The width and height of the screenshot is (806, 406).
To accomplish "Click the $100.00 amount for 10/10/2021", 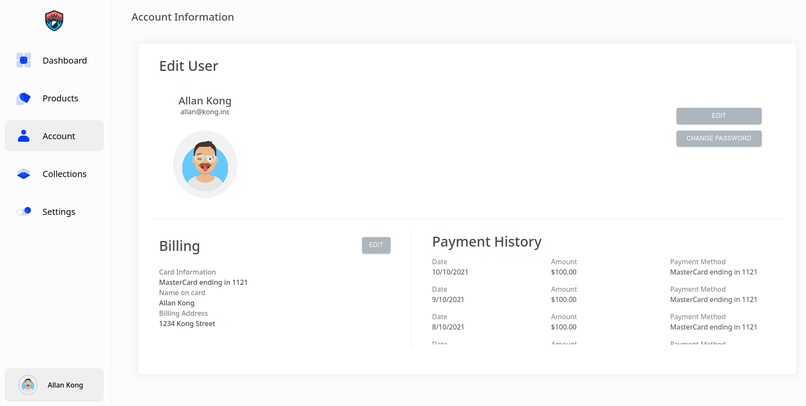I will [x=564, y=272].
